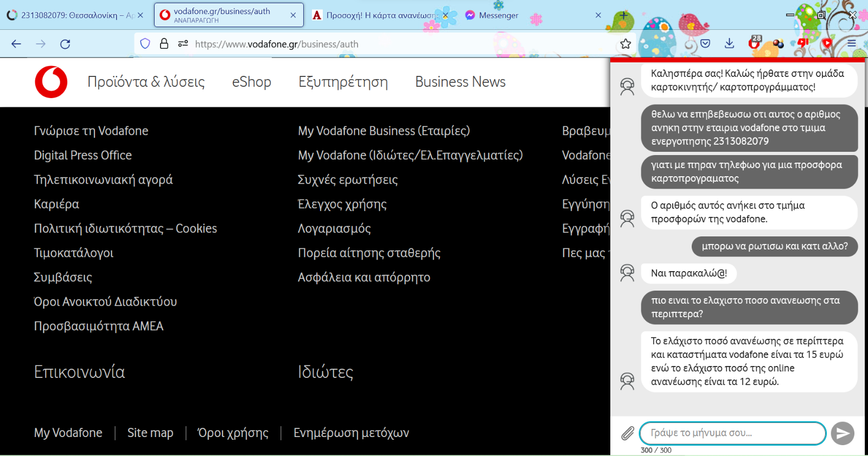868x456 pixels.
Task: Save page to Pocket
Action: [705, 43]
